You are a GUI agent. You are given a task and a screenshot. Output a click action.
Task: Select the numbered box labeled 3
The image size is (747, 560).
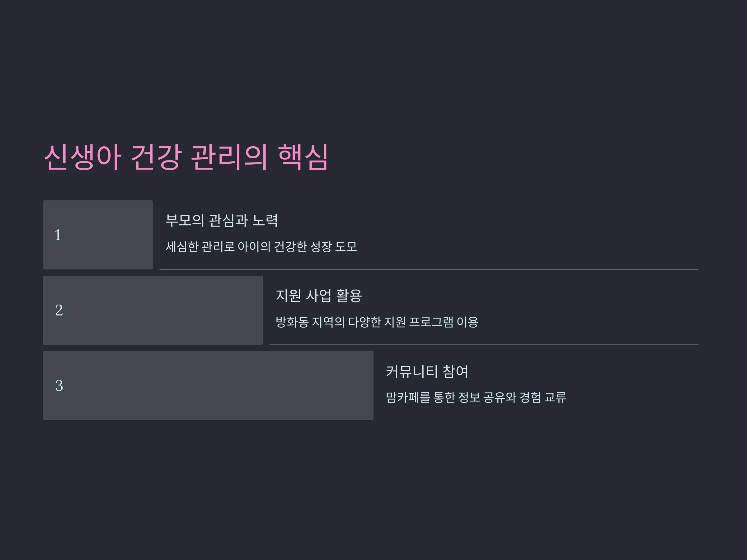pyautogui.click(x=208, y=385)
